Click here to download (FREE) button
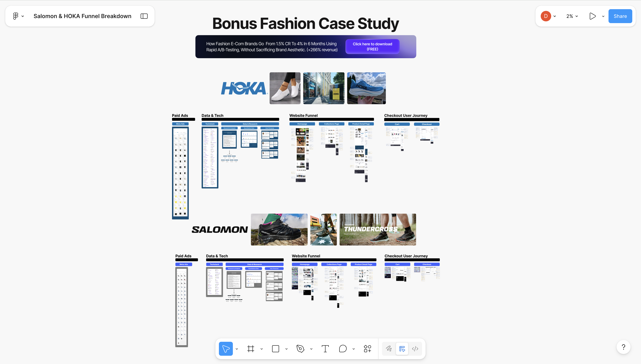This screenshot has height=364, width=641. point(372,46)
